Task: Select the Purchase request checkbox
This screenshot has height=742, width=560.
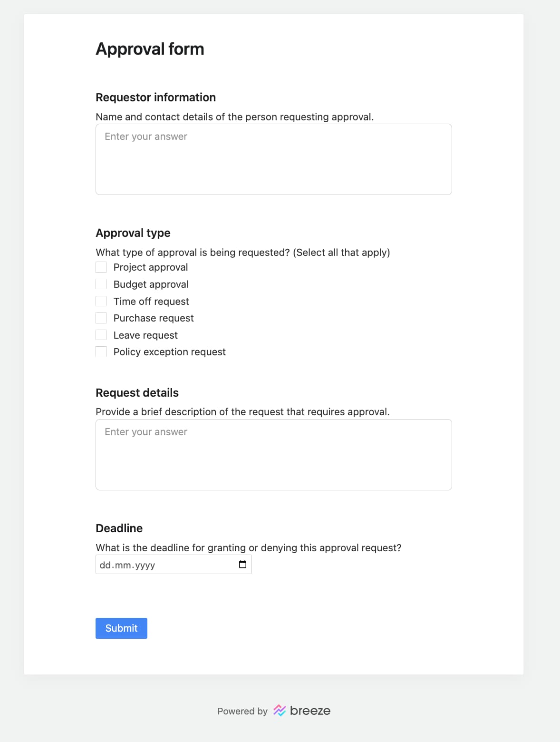Action: pos(101,318)
